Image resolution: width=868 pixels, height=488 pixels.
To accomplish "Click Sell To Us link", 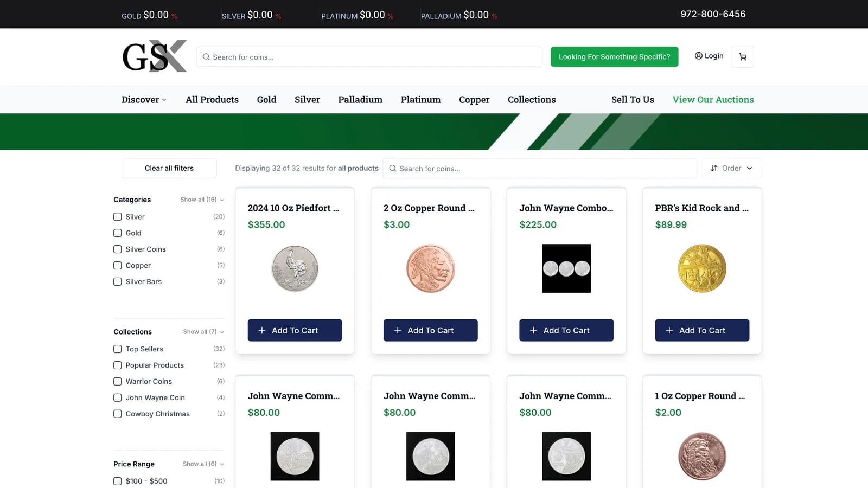I will coord(633,100).
